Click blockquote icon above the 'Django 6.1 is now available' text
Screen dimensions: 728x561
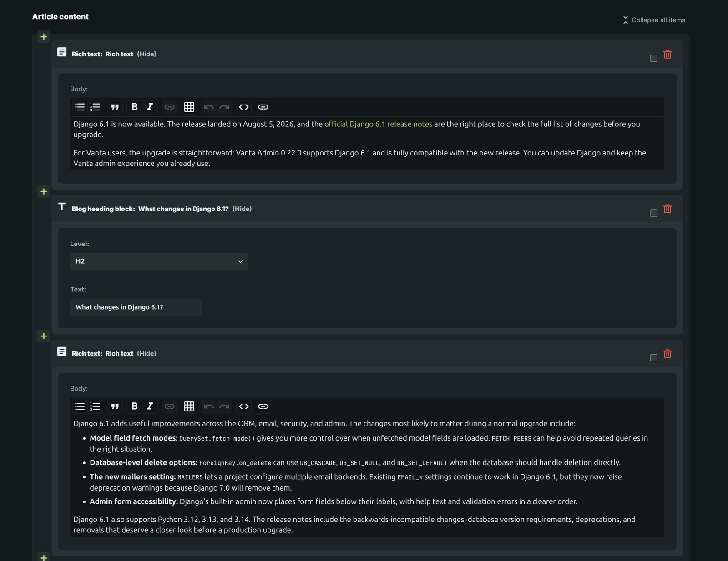[x=115, y=107]
